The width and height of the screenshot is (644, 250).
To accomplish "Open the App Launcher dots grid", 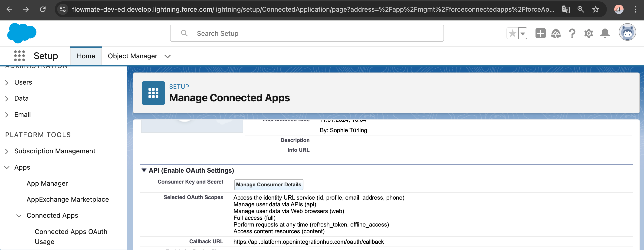I will click(x=19, y=56).
